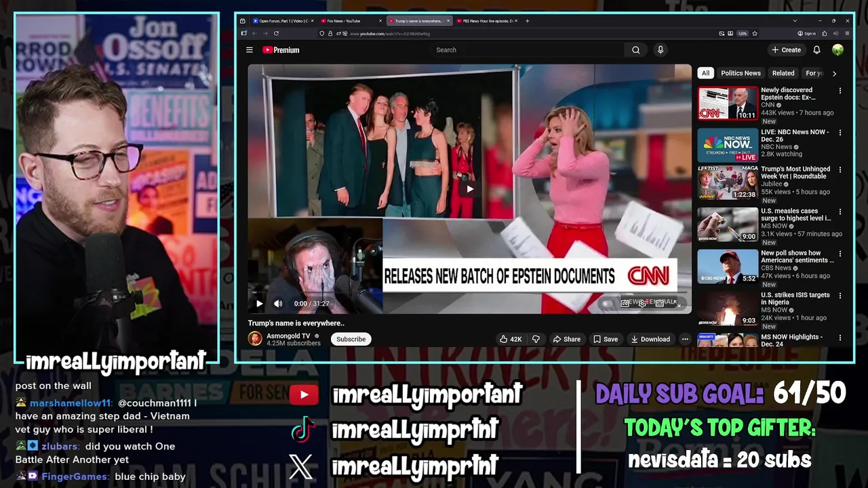Mute the video volume icon

coord(278,304)
